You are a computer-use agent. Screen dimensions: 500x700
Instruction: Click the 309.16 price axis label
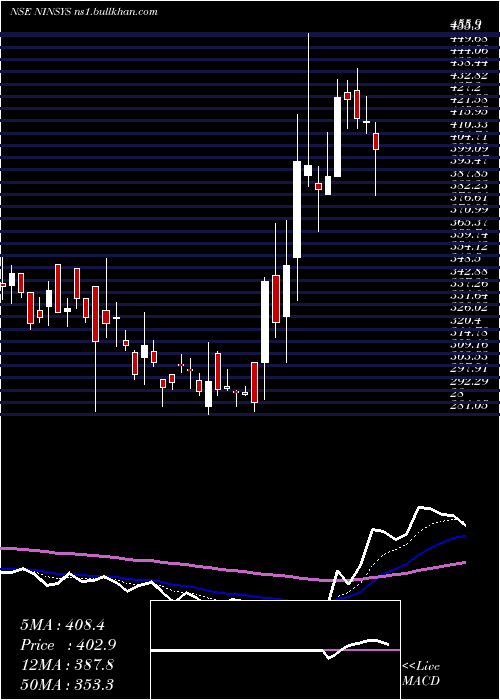pyautogui.click(x=469, y=345)
